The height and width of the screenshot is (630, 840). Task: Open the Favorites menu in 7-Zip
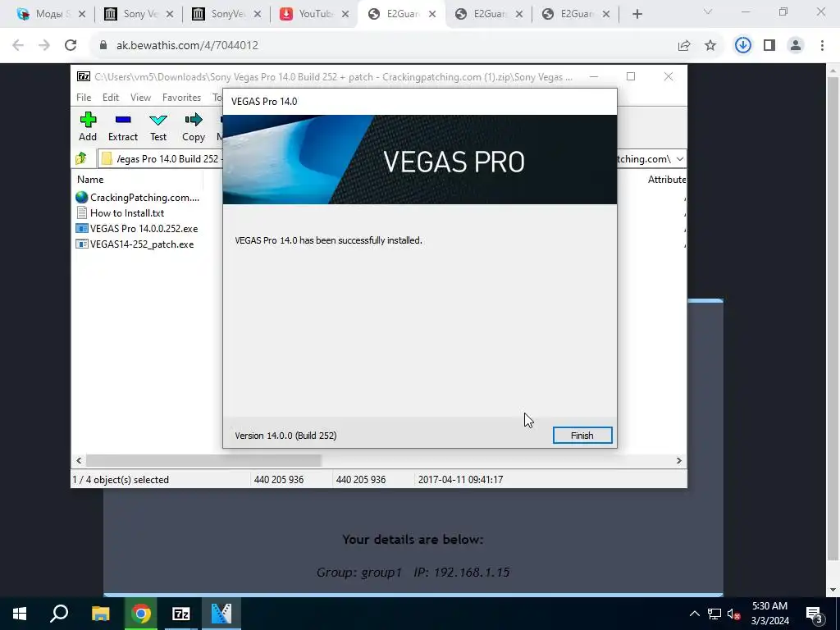[181, 98]
